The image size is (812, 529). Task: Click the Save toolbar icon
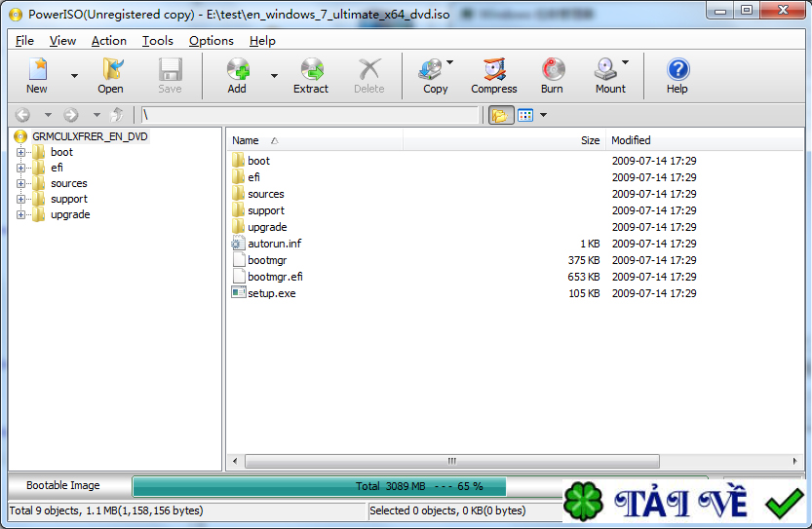point(170,69)
